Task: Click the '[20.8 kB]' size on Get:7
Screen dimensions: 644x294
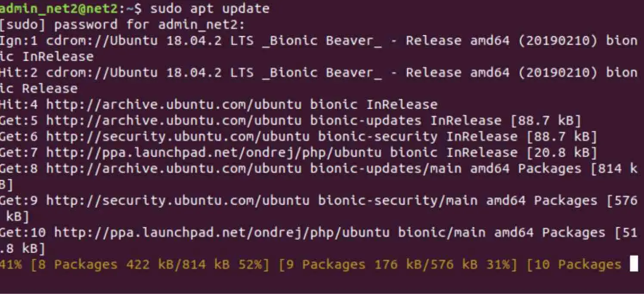Action: pos(561,152)
